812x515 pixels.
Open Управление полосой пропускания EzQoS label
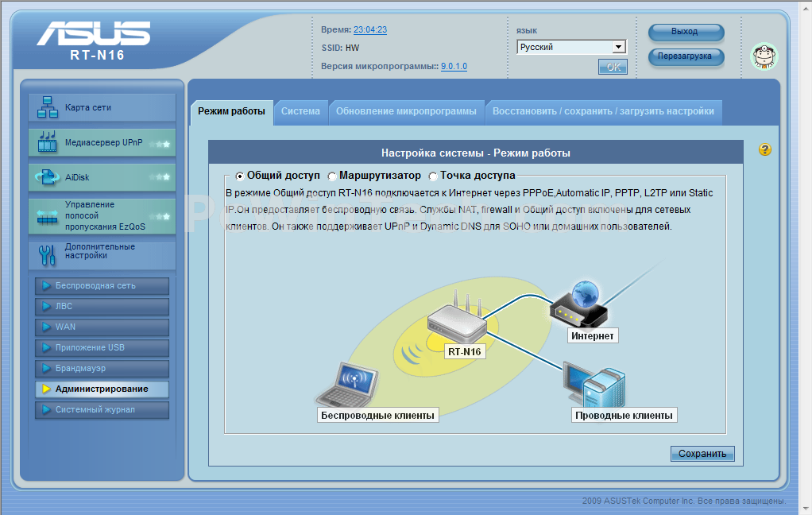(x=105, y=215)
